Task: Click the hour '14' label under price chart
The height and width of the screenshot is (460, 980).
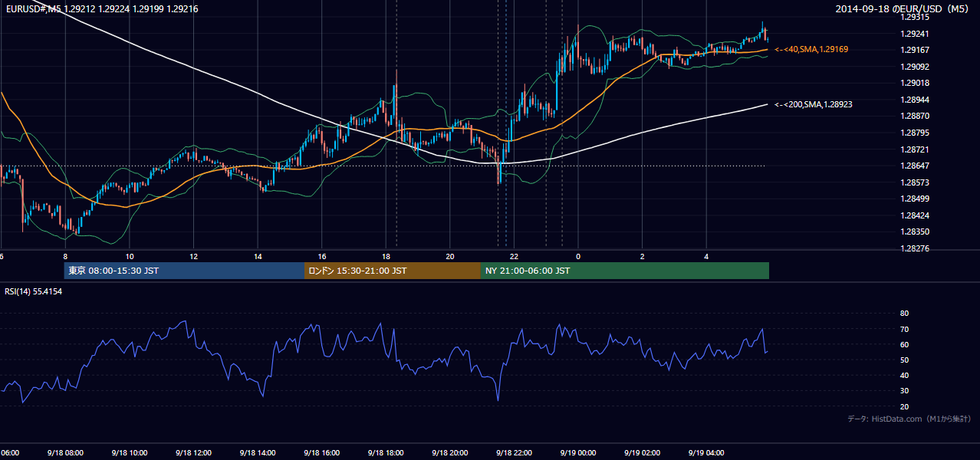Action: pyautogui.click(x=258, y=256)
